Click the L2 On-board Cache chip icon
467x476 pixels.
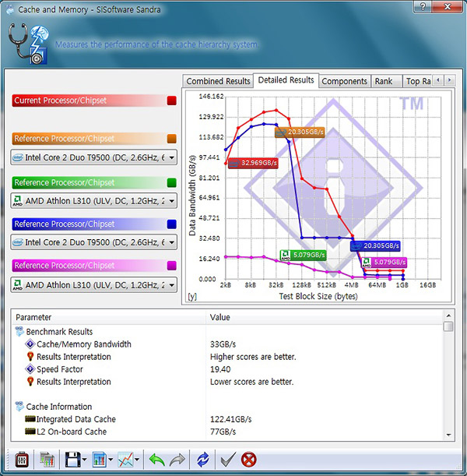pos(30,432)
